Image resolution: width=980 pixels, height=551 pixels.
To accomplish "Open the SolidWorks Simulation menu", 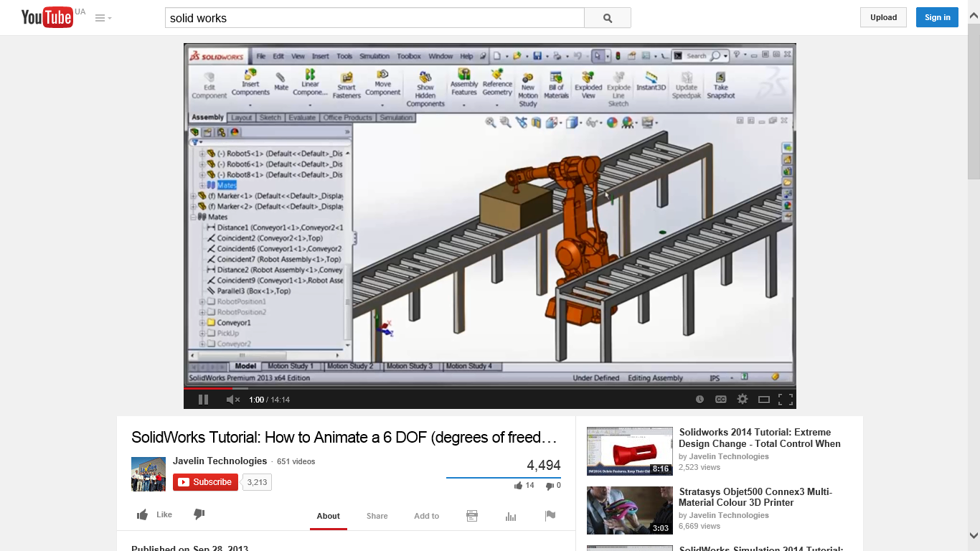I will click(x=374, y=56).
